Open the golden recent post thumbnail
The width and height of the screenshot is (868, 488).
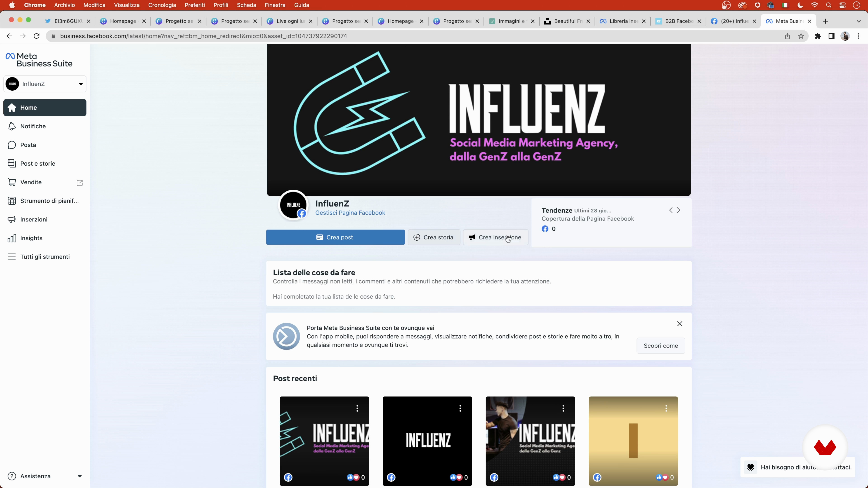pyautogui.click(x=633, y=441)
